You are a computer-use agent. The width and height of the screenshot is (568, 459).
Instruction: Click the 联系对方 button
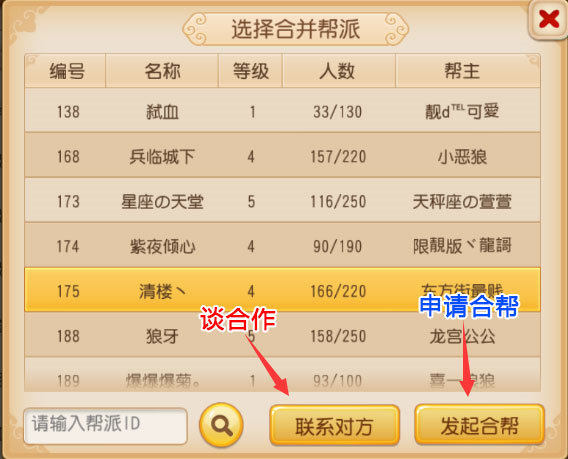334,425
